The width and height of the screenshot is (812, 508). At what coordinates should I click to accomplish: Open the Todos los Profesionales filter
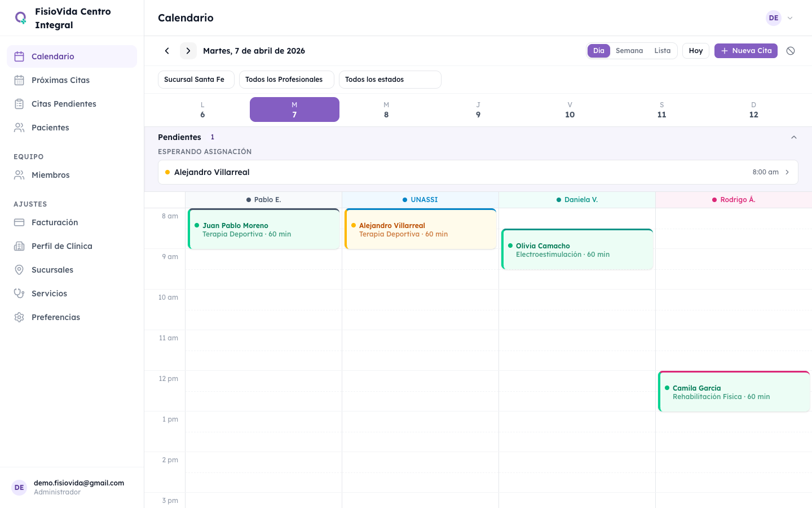tap(286, 79)
